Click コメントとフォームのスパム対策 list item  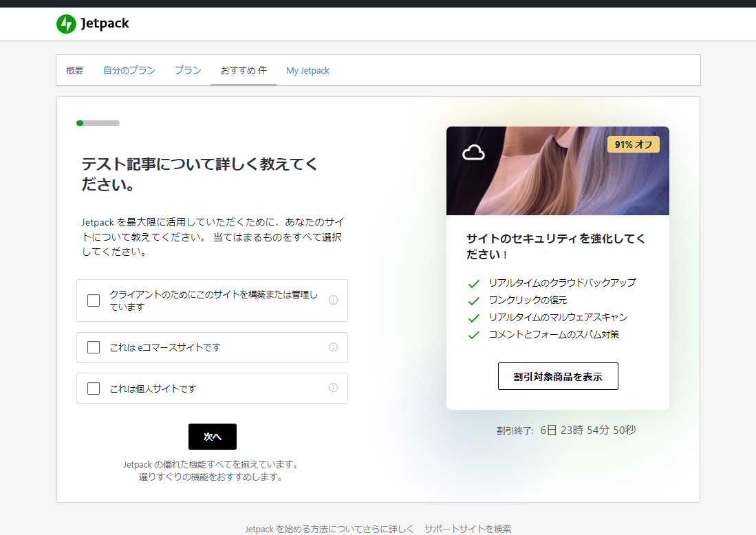click(554, 334)
